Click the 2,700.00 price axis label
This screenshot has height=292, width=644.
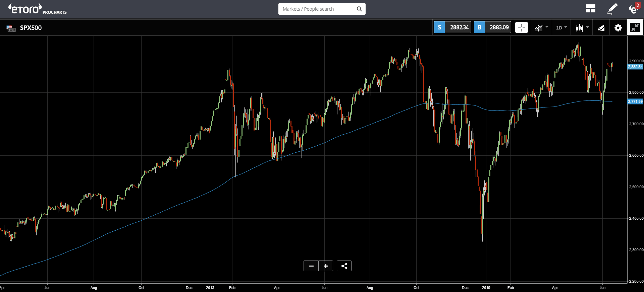coord(636,124)
